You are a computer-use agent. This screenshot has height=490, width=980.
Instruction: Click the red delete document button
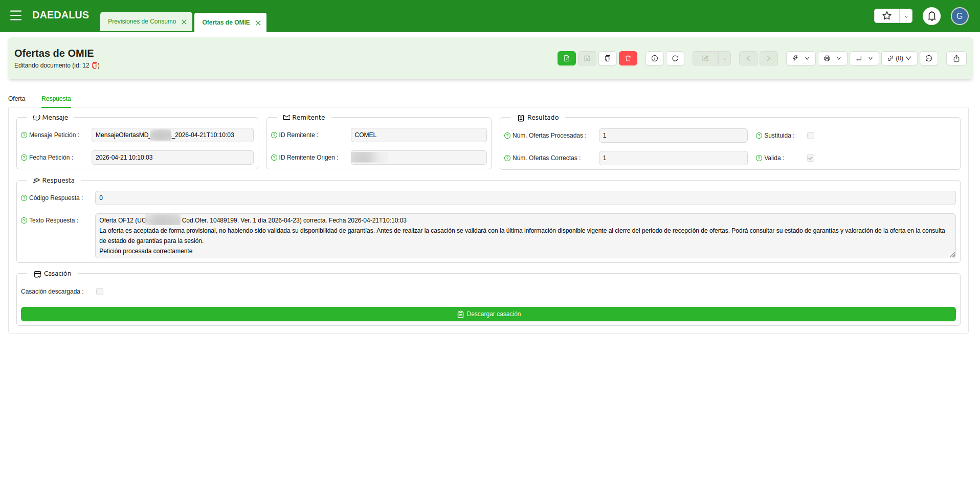[628, 58]
